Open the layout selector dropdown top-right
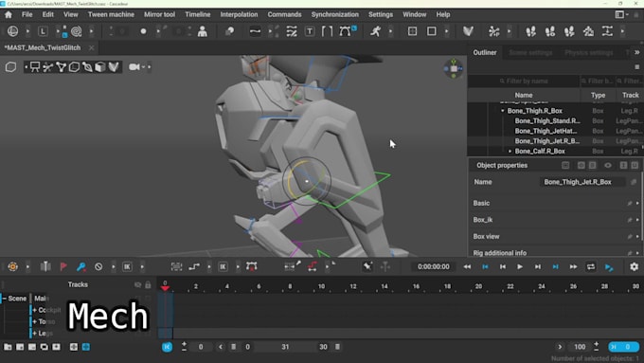This screenshot has height=363, width=644. pyautogui.click(x=622, y=15)
